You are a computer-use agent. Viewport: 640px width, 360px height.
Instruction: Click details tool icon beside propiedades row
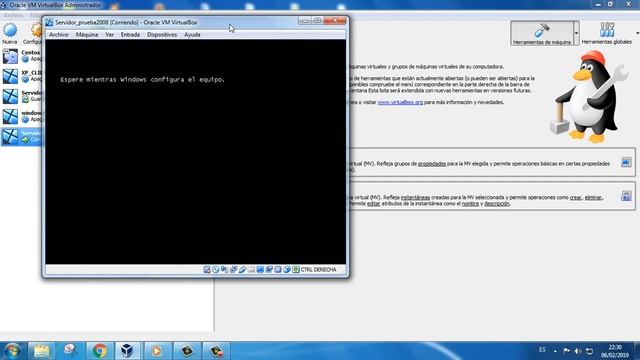[626, 162]
